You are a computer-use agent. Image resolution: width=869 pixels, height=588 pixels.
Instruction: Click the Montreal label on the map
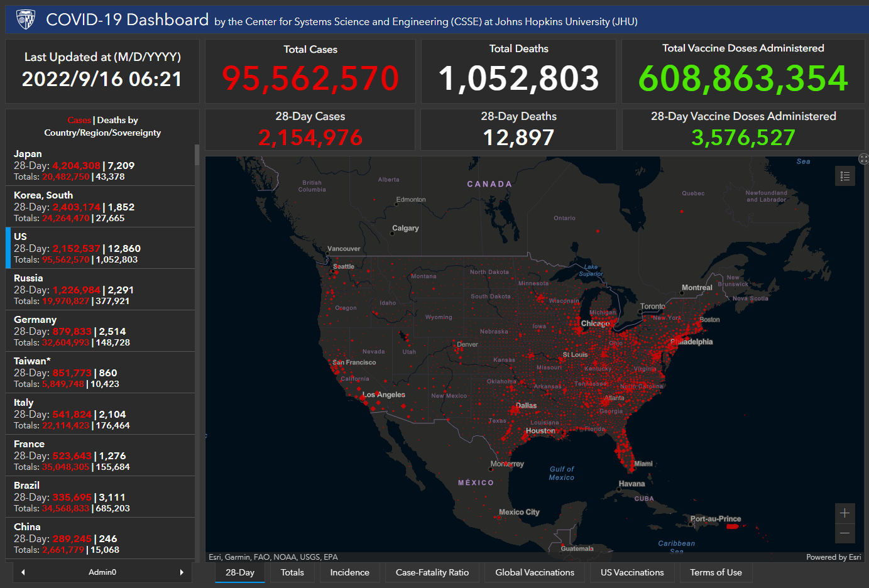697,288
